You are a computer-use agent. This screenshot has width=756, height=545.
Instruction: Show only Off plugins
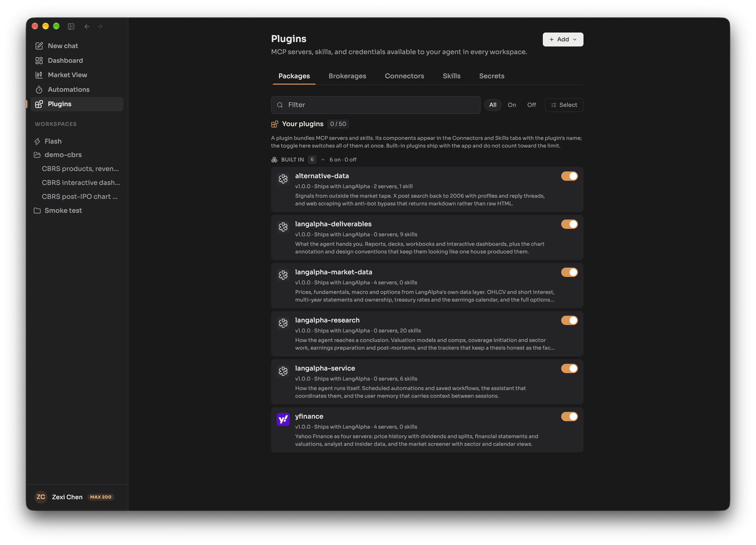(x=531, y=105)
